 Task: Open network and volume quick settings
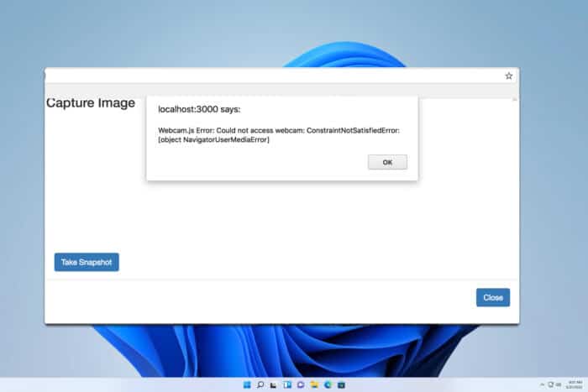coord(554,385)
